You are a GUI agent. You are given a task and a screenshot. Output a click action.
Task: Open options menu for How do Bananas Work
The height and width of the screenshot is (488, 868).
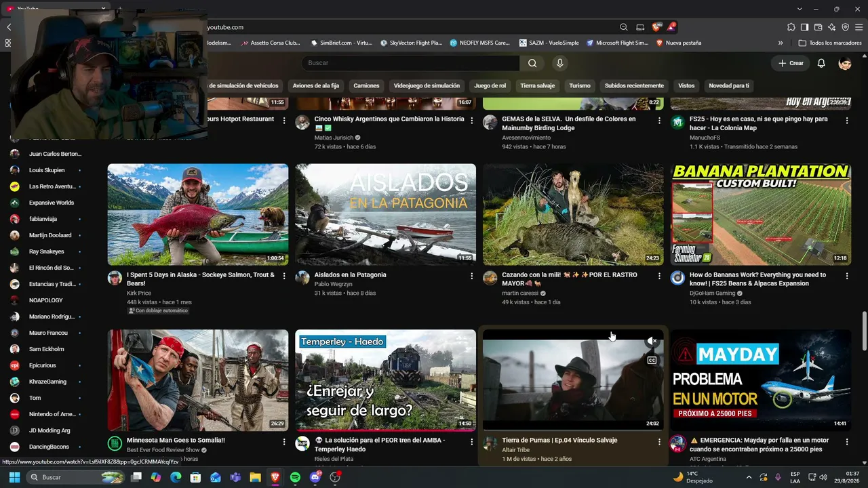pos(847,276)
